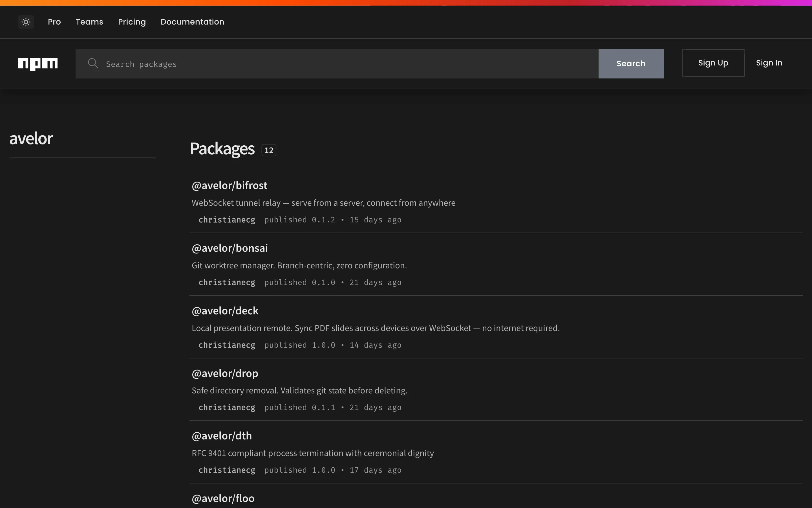The height and width of the screenshot is (508, 812).
Task: Click 'published 0.1.0 • 21 days ago' text
Action: (x=333, y=283)
